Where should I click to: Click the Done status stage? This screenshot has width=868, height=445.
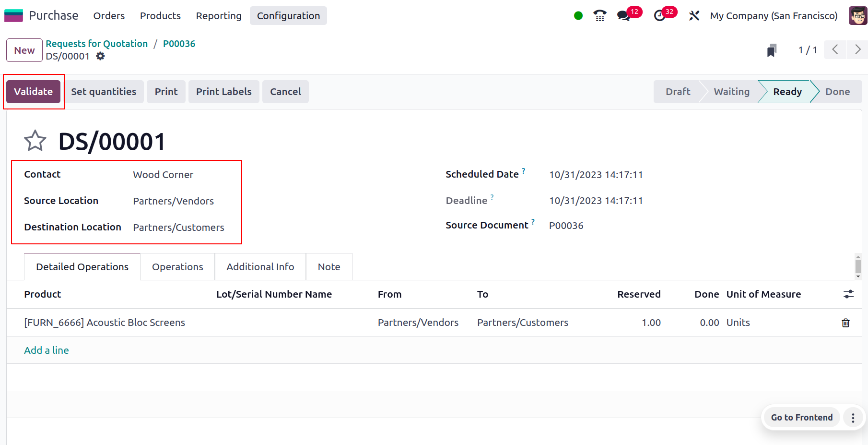pyautogui.click(x=837, y=92)
